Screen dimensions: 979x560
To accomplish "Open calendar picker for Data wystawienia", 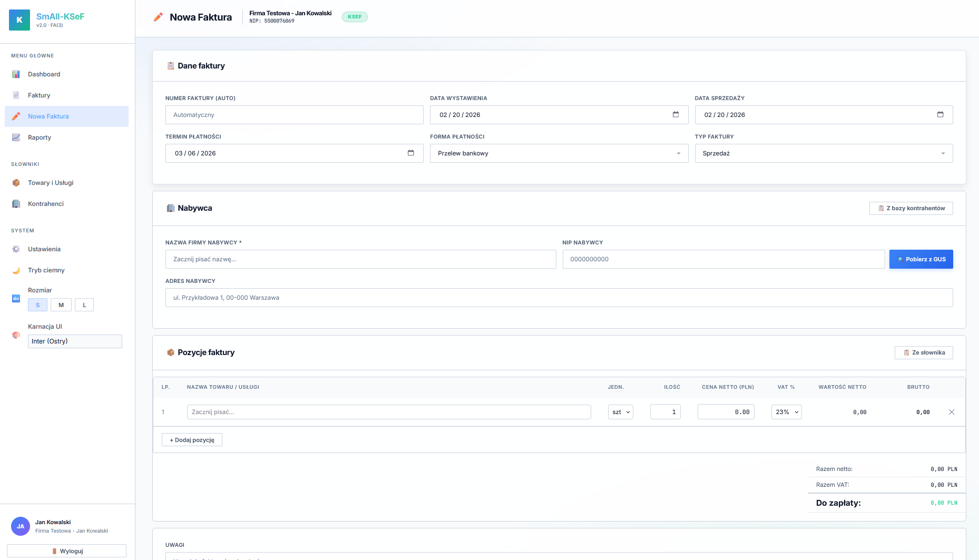I will [675, 115].
